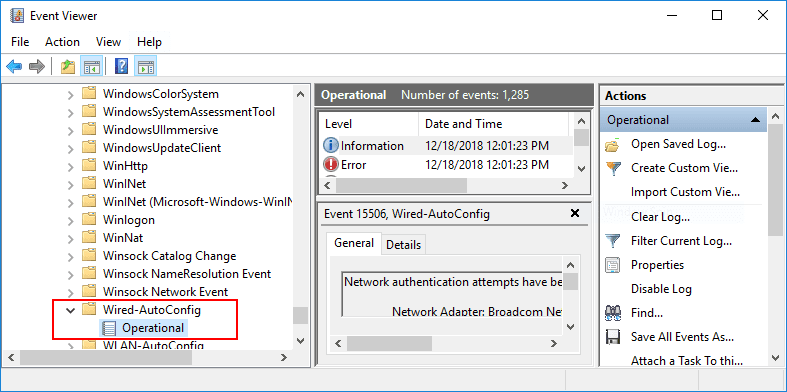Click the Network authentication attempts description text
The width and height of the screenshot is (787, 392).
(x=453, y=282)
